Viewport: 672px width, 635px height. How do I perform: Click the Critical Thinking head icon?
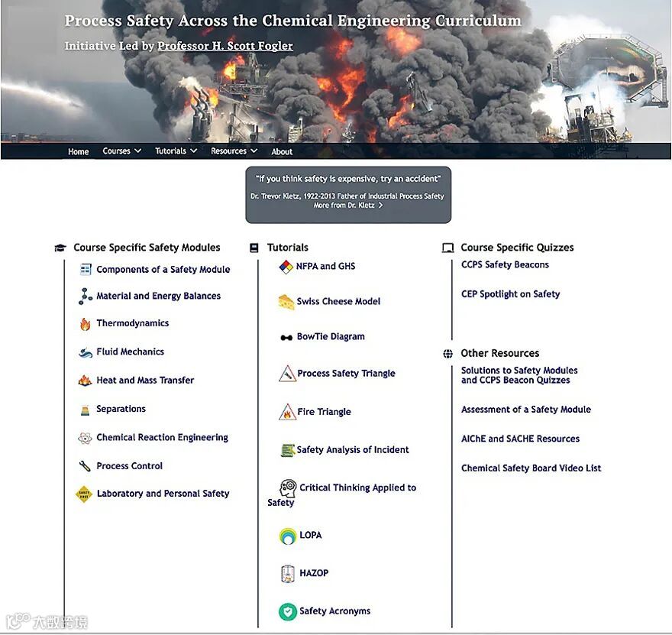tap(288, 488)
